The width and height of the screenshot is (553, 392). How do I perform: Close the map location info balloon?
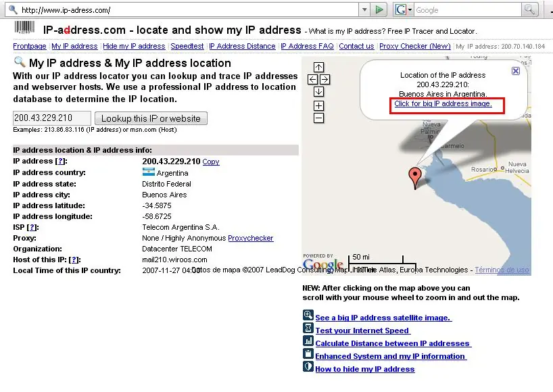coord(516,71)
